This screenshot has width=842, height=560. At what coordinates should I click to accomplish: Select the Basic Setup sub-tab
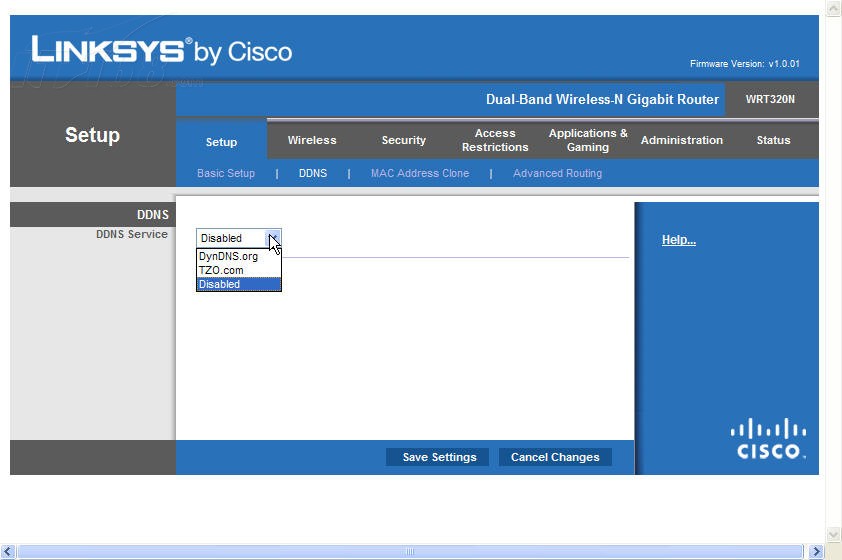pos(226,173)
